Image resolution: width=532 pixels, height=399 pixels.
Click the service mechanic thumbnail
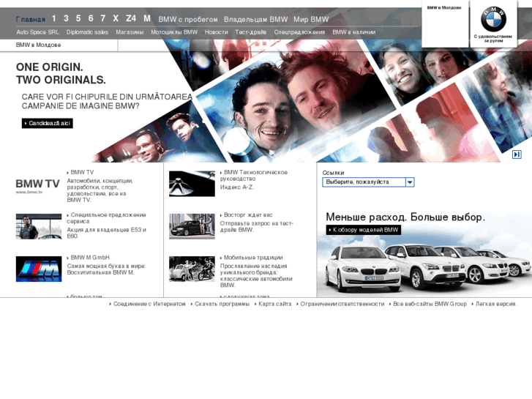coord(39,226)
